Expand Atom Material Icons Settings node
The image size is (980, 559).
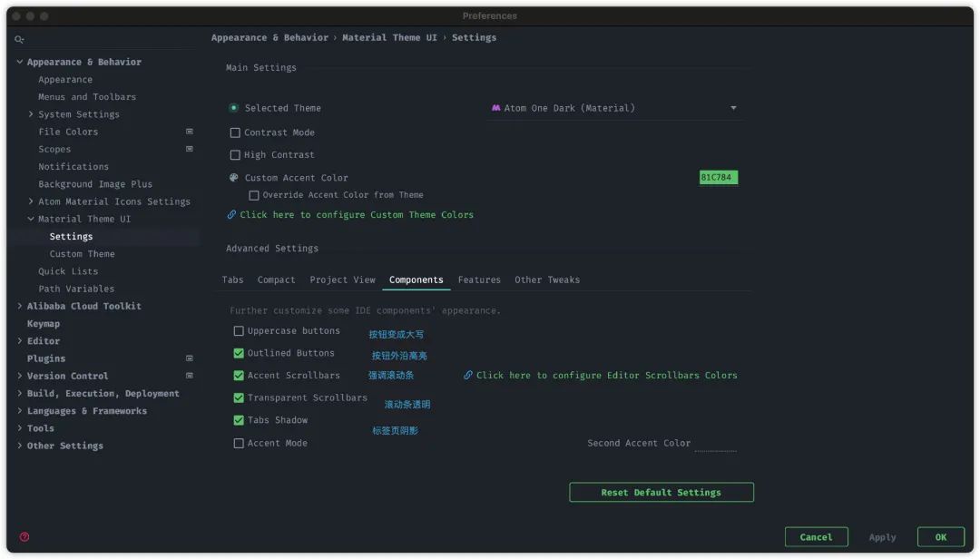[31, 201]
